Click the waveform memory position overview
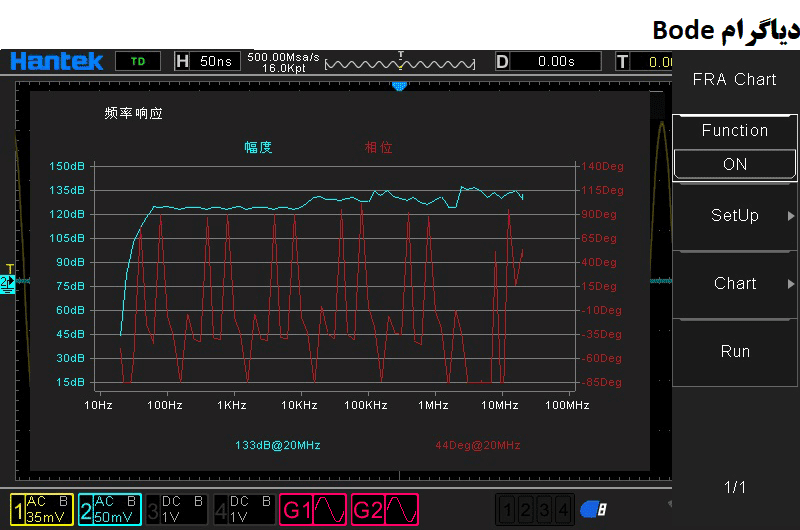 click(400, 63)
